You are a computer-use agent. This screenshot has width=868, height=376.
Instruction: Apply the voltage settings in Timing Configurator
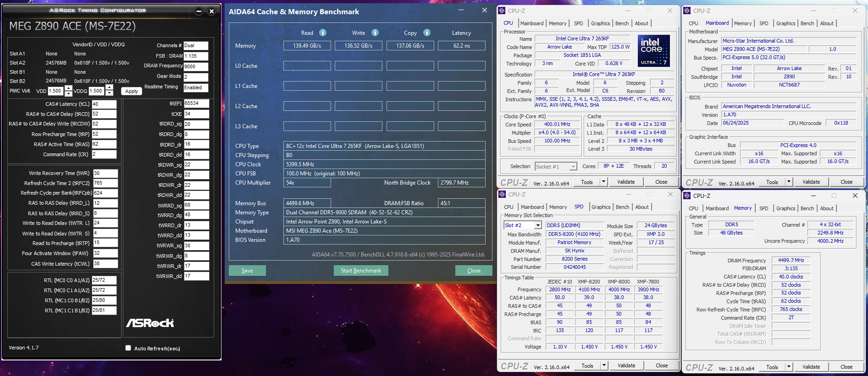(x=132, y=91)
